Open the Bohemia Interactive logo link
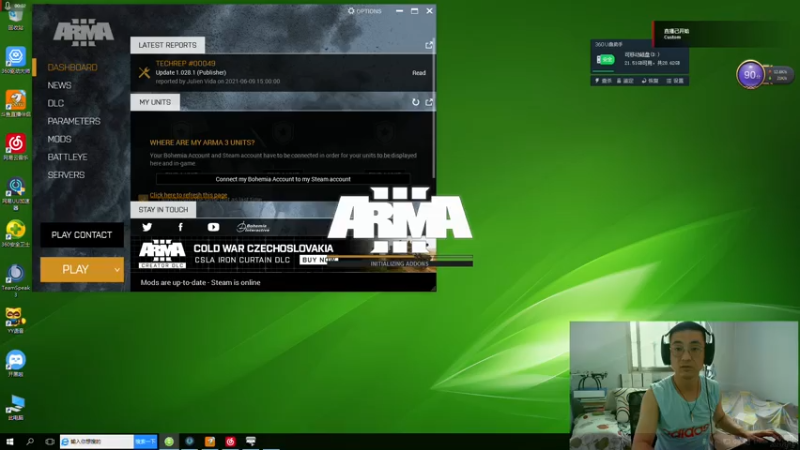The image size is (800, 450). (253, 227)
